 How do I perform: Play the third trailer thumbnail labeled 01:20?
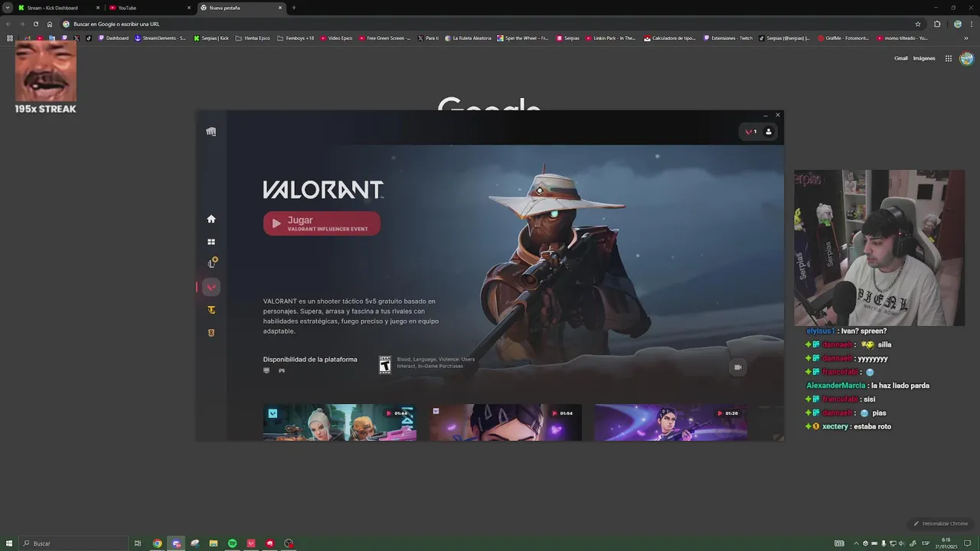pyautogui.click(x=671, y=422)
